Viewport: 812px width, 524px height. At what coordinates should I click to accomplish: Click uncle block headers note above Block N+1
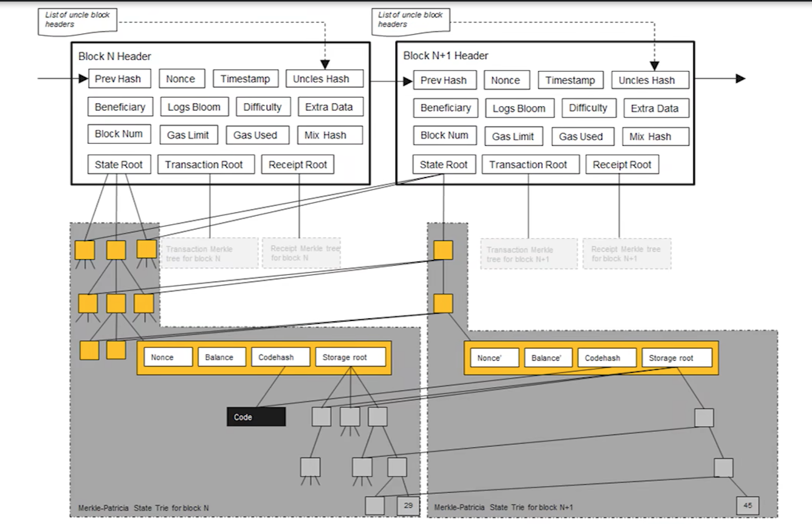[410, 21]
